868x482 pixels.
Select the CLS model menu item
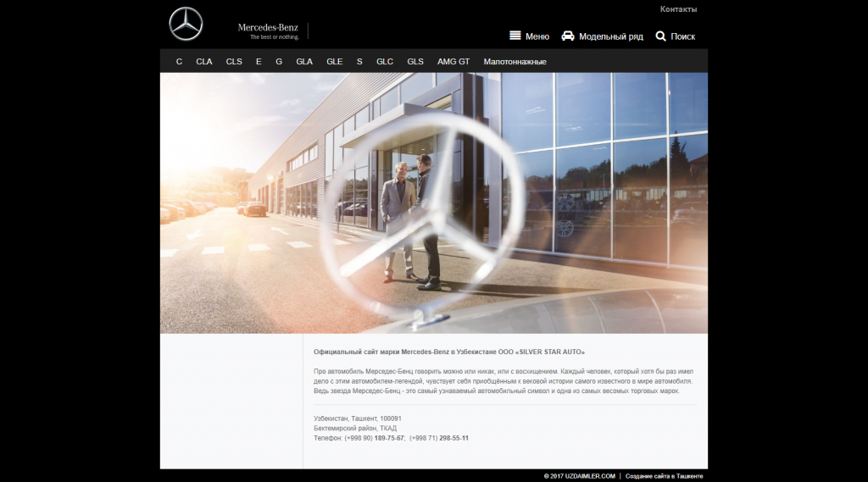pos(234,62)
